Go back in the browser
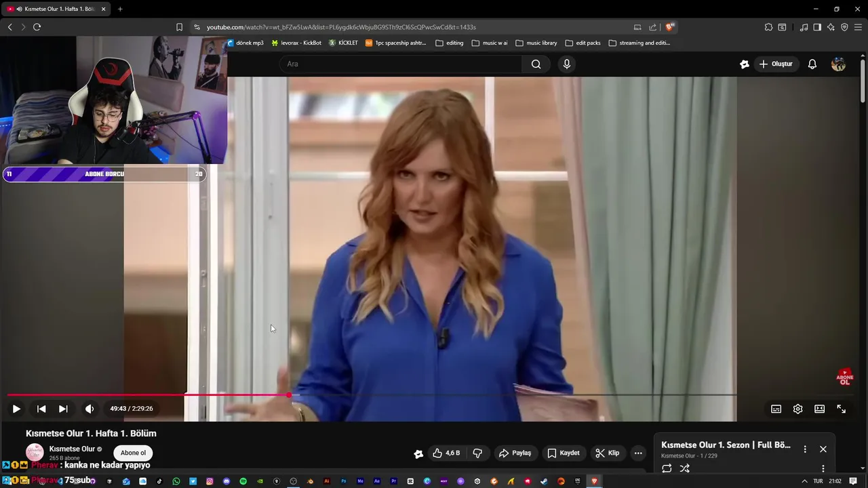This screenshot has height=488, width=868. (10, 27)
